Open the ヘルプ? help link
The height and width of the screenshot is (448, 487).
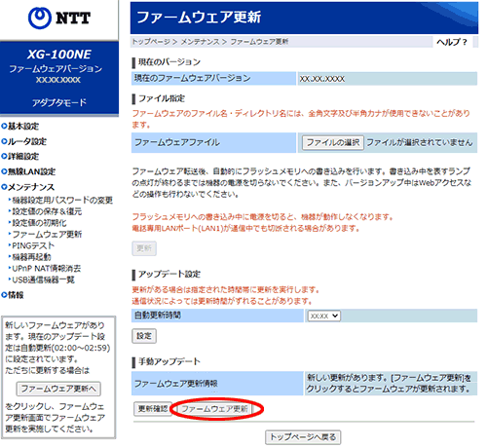click(452, 42)
